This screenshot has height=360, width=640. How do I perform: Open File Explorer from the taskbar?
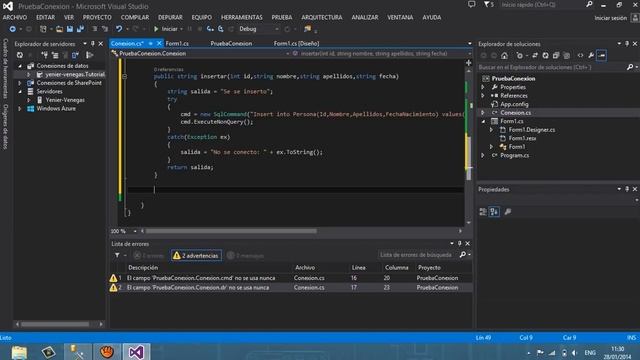pos(19,352)
